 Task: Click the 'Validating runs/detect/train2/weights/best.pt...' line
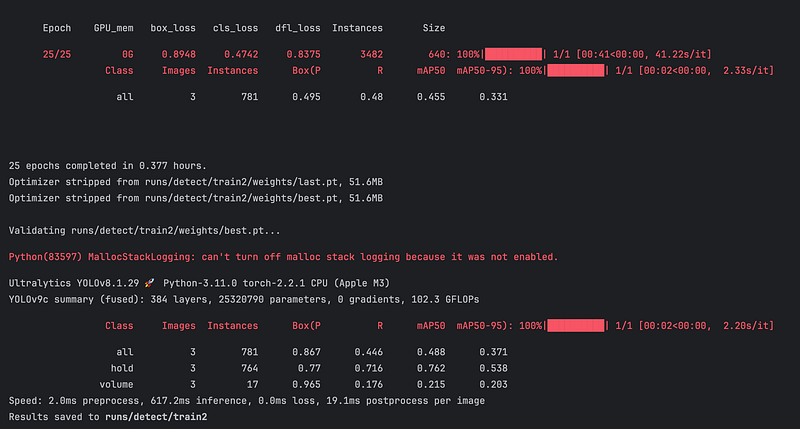click(x=144, y=231)
